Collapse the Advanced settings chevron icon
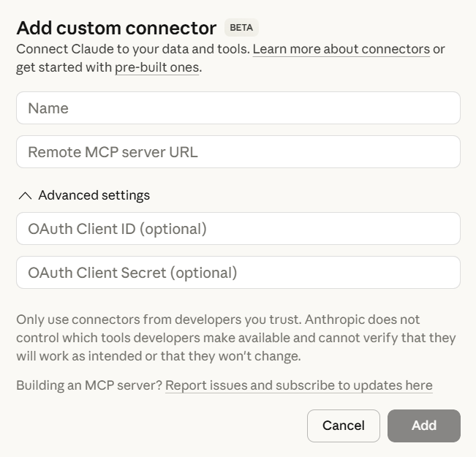The width and height of the screenshot is (476, 457). (25, 195)
